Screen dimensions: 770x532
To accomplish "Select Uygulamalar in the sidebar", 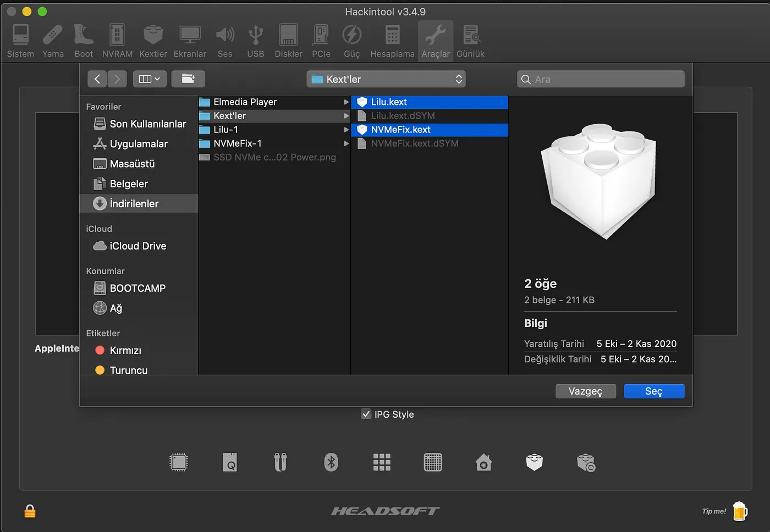I will coord(139,144).
